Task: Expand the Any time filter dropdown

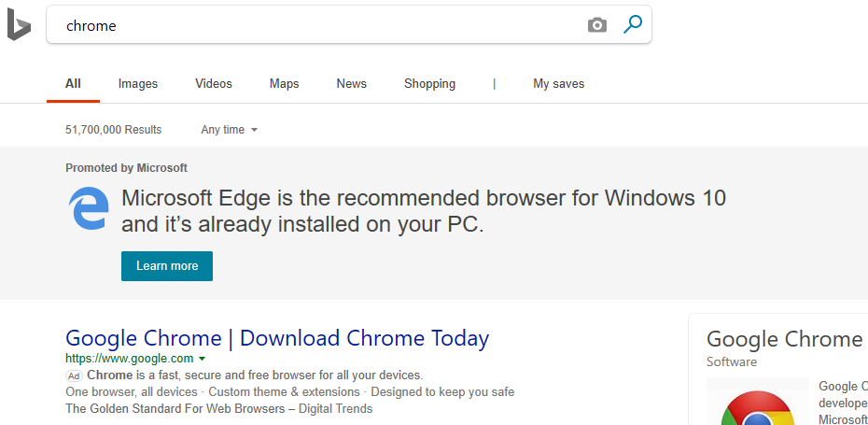Action: 230,130
